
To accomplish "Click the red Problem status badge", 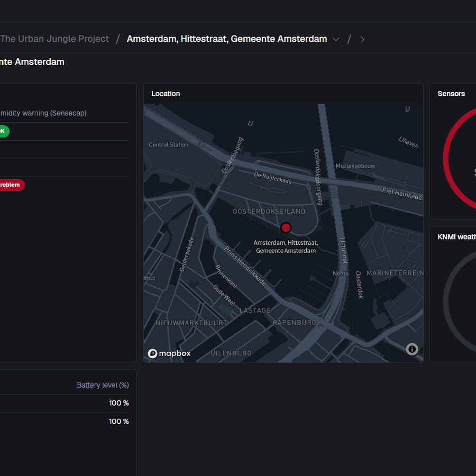I will click(x=11, y=185).
